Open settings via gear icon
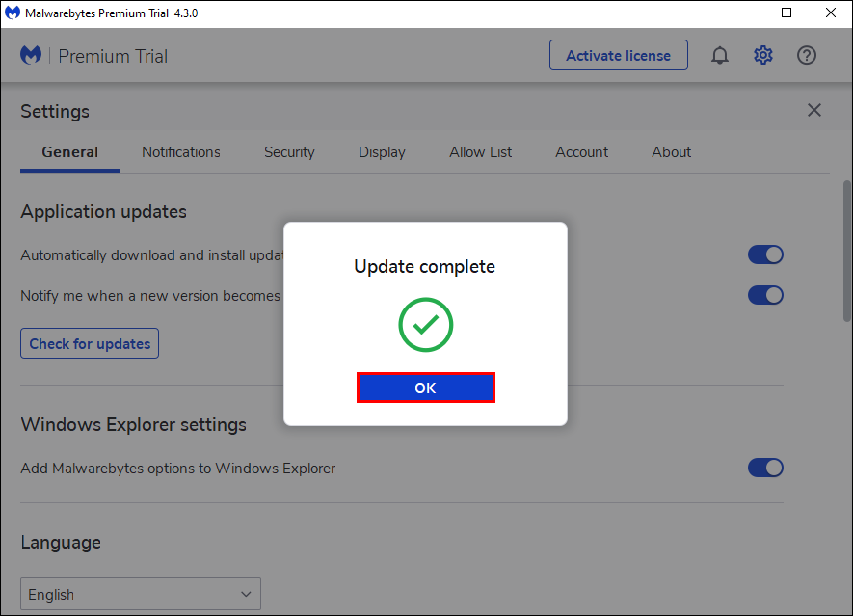853x616 pixels. [x=762, y=55]
